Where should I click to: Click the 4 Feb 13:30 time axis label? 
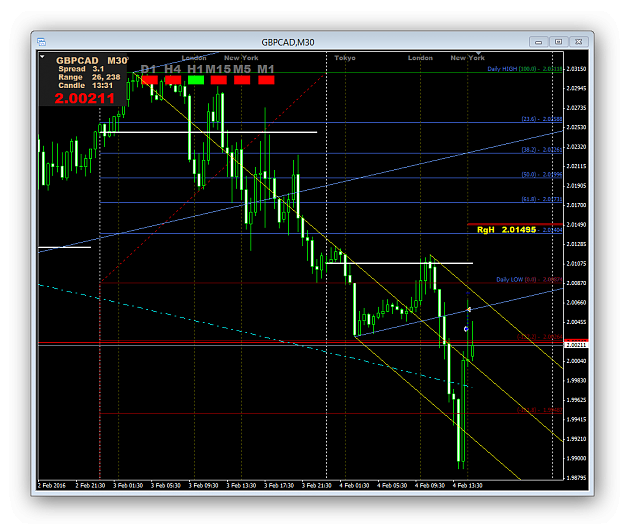468,486
